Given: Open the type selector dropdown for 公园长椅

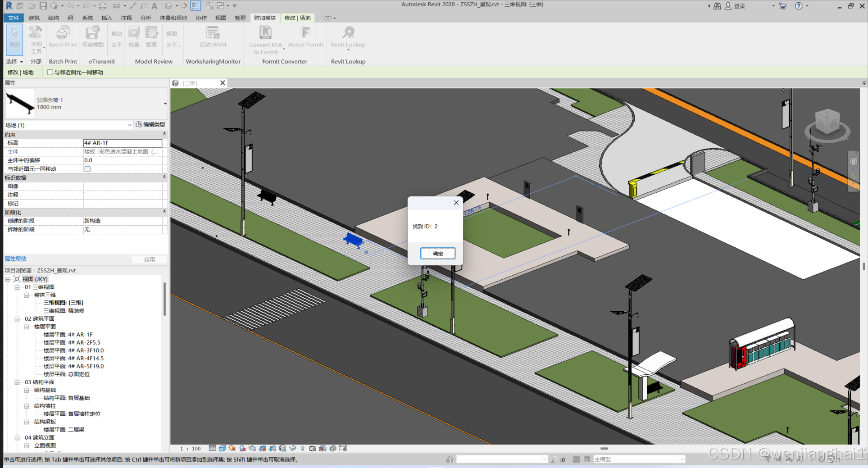Looking at the screenshot, I should pyautogui.click(x=165, y=104).
